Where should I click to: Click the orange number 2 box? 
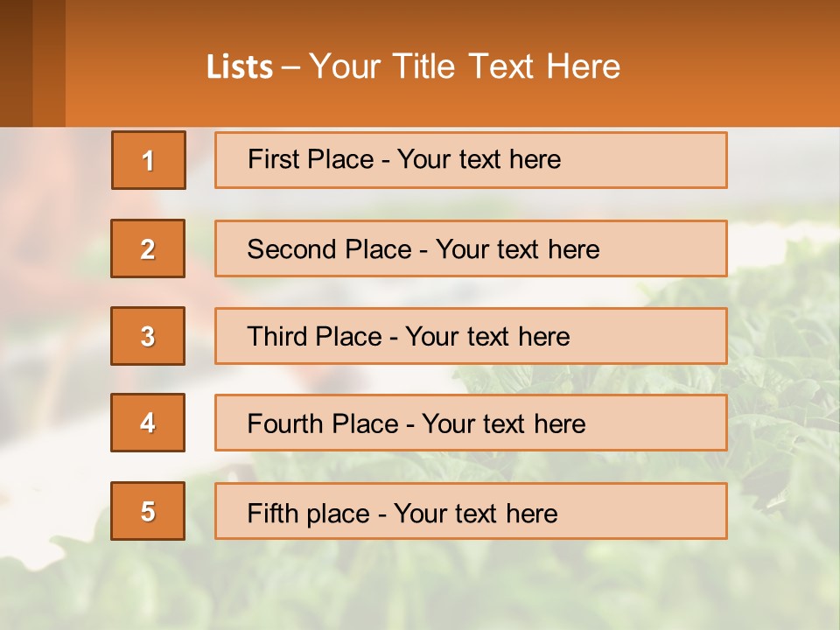click(148, 248)
